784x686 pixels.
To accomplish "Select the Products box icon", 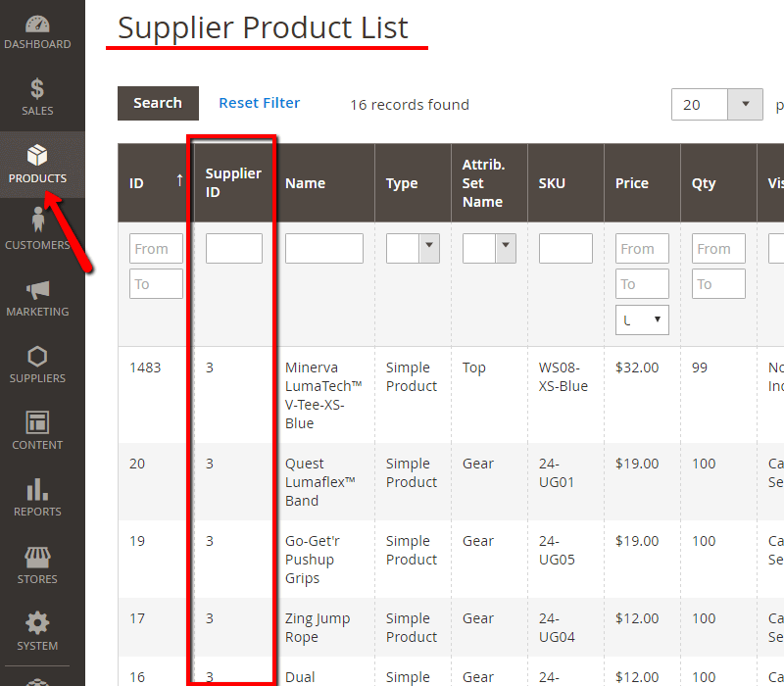I will pyautogui.click(x=37, y=156).
